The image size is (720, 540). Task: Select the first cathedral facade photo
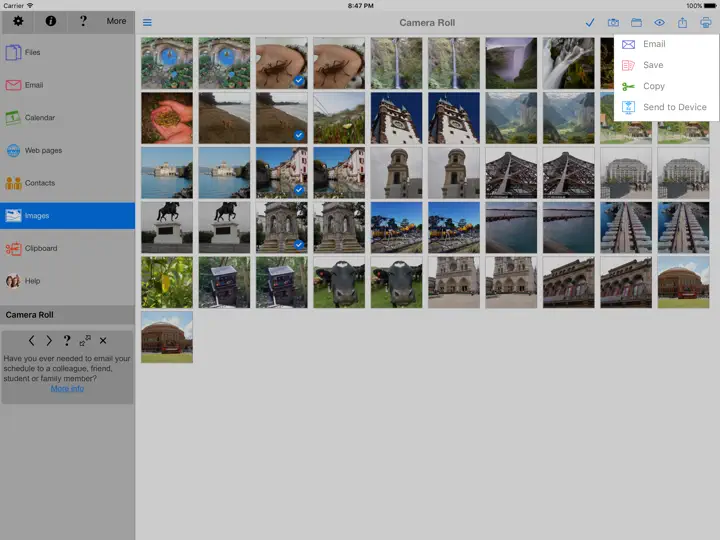pyautogui.click(x=454, y=282)
